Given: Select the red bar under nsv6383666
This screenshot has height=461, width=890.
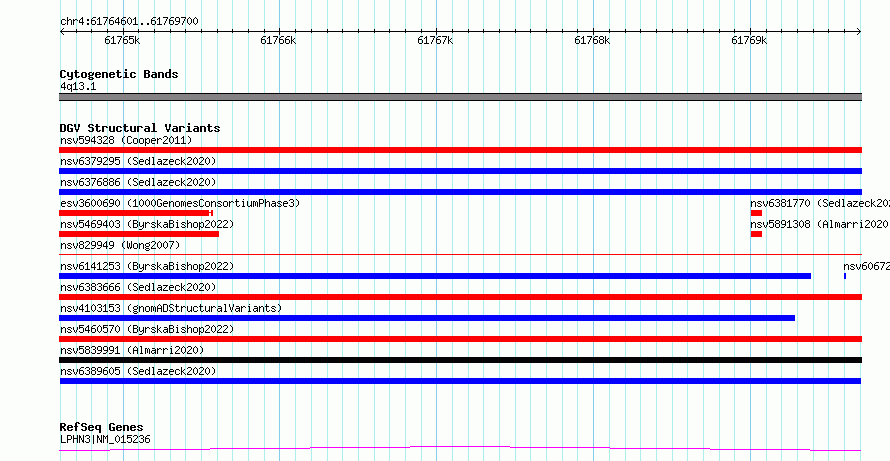Looking at the screenshot, I should point(460,297).
